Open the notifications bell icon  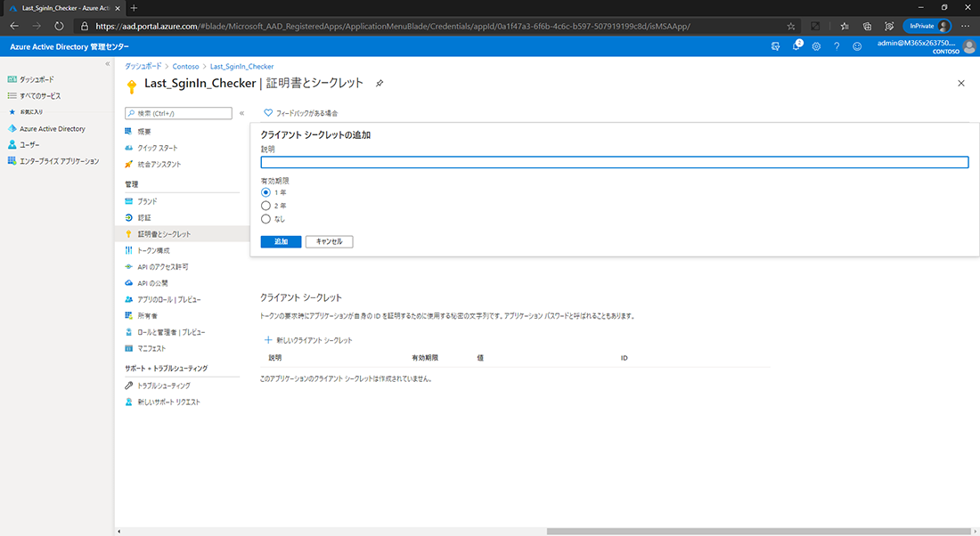[x=796, y=46]
